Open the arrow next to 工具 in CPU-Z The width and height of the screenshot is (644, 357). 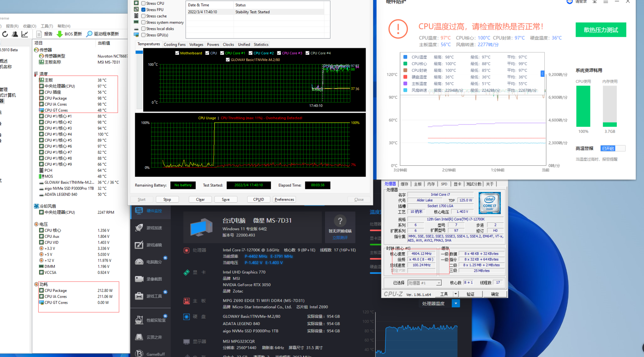455,294
